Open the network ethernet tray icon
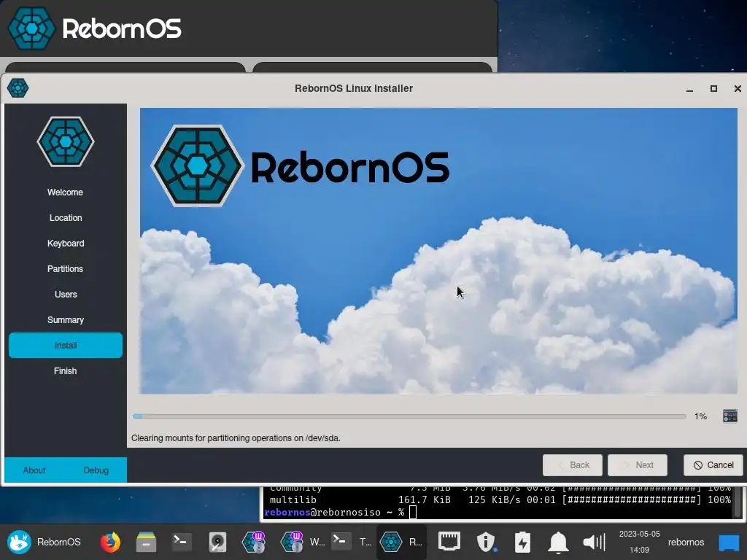 click(x=449, y=542)
